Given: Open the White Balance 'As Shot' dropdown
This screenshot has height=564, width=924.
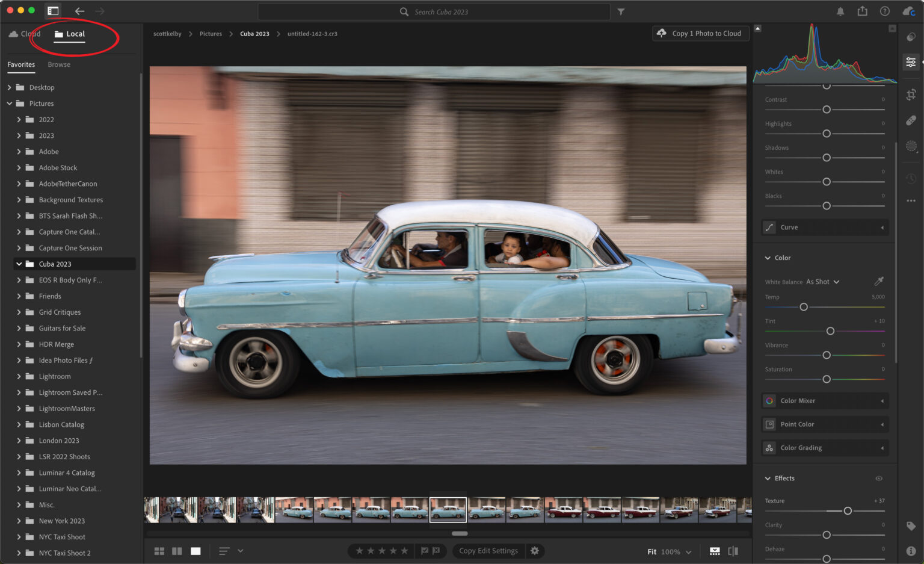Looking at the screenshot, I should (x=821, y=282).
